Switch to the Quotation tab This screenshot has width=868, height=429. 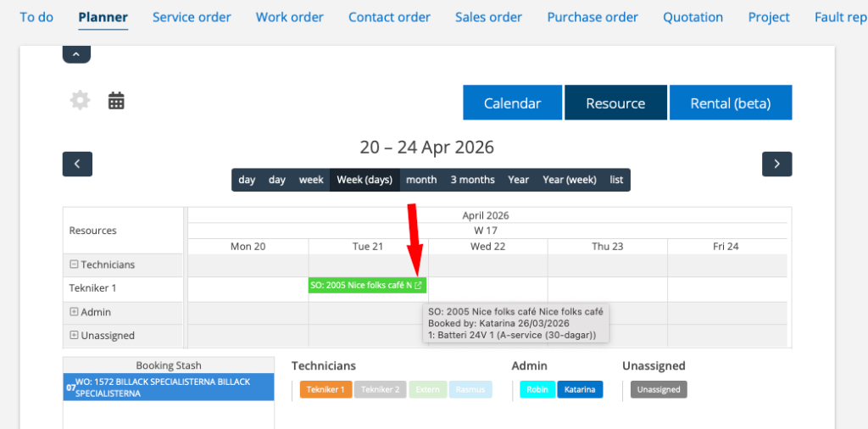coord(693,17)
